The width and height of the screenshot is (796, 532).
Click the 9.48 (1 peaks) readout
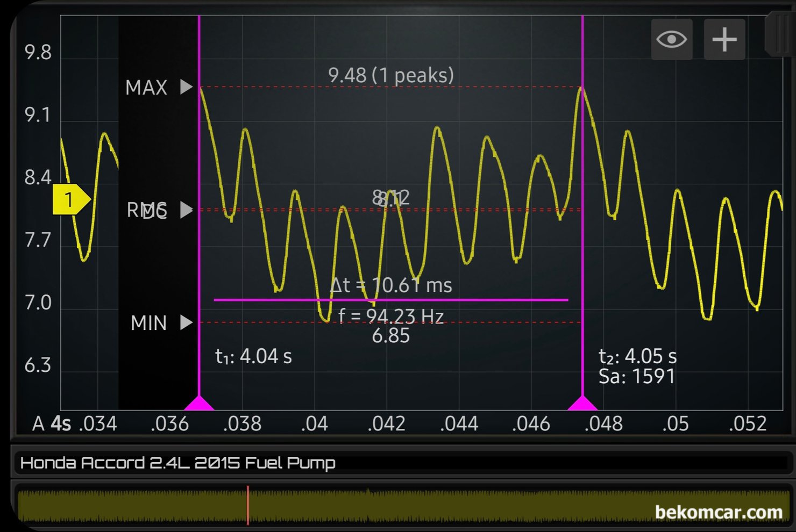(391, 75)
